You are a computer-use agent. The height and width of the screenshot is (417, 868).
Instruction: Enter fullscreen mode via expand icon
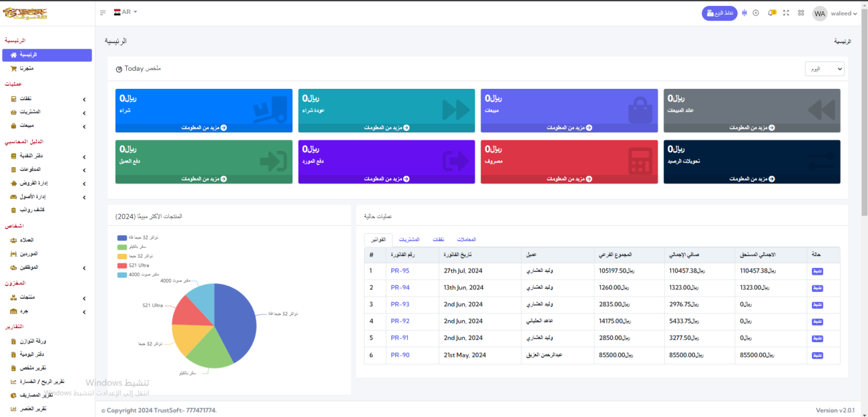coord(786,13)
